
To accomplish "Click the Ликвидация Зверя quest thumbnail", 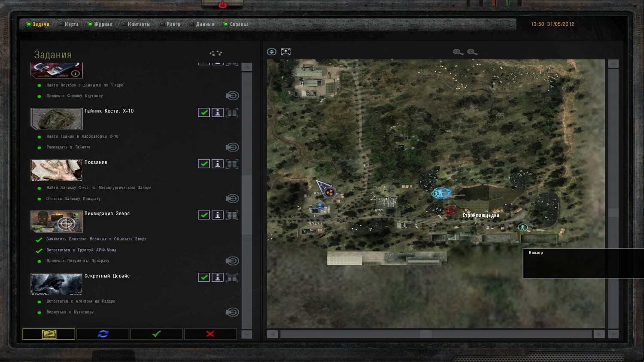I will click(56, 221).
